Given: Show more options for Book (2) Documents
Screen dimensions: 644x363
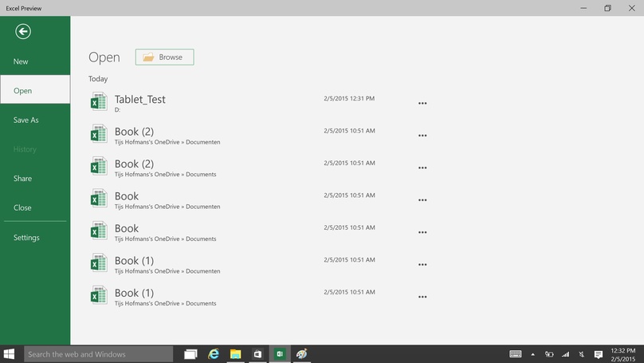Looking at the screenshot, I should point(422,168).
